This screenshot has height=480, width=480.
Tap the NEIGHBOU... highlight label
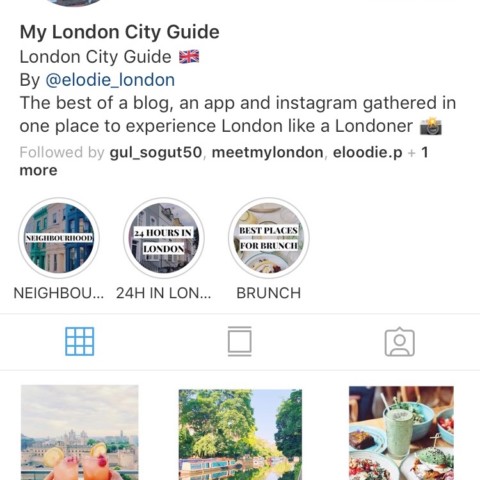[59, 293]
